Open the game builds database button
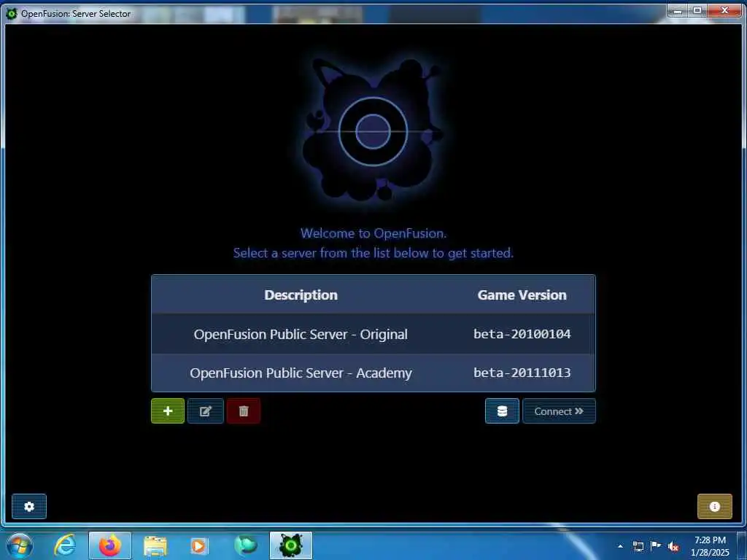This screenshot has height=560, width=747. pyautogui.click(x=502, y=411)
